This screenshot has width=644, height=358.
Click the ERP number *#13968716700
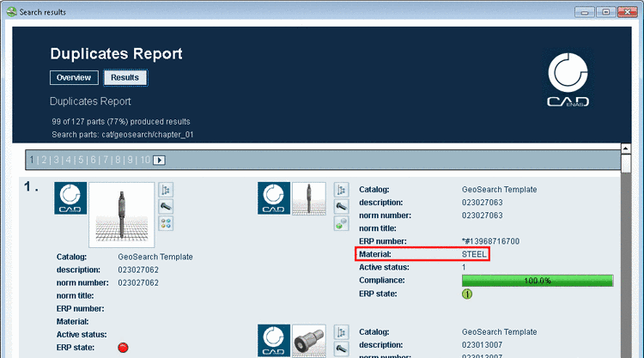[x=491, y=241]
